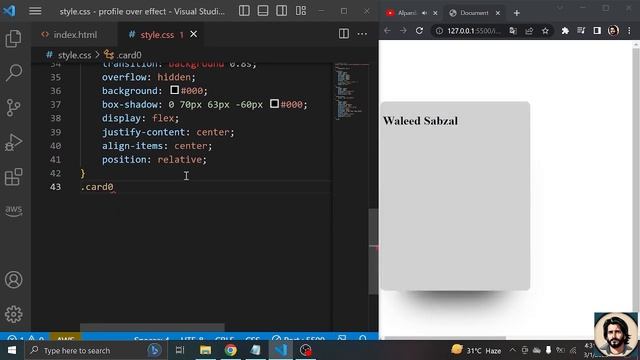The height and width of the screenshot is (360, 640).
Task: Click the editor vertical scrollbar thumb
Action: (x=373, y=251)
